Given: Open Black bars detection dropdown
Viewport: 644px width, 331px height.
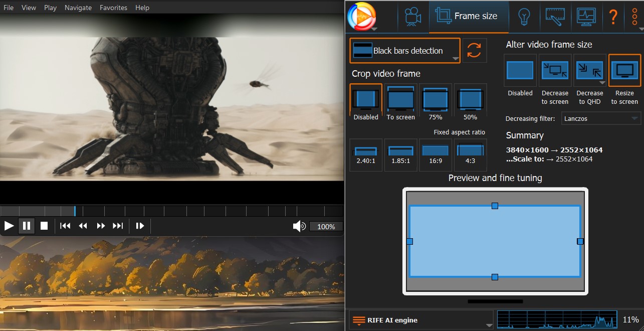Looking at the screenshot, I should pyautogui.click(x=404, y=51).
